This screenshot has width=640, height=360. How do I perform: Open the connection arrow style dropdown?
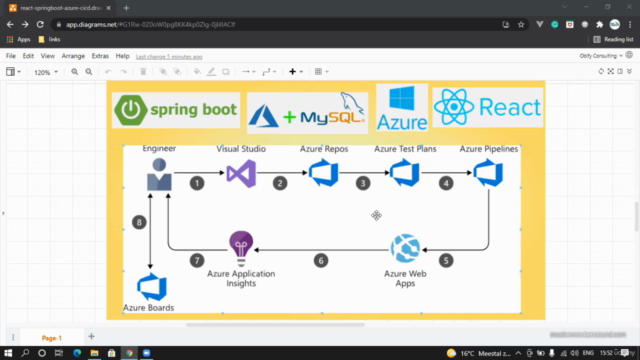[248, 72]
